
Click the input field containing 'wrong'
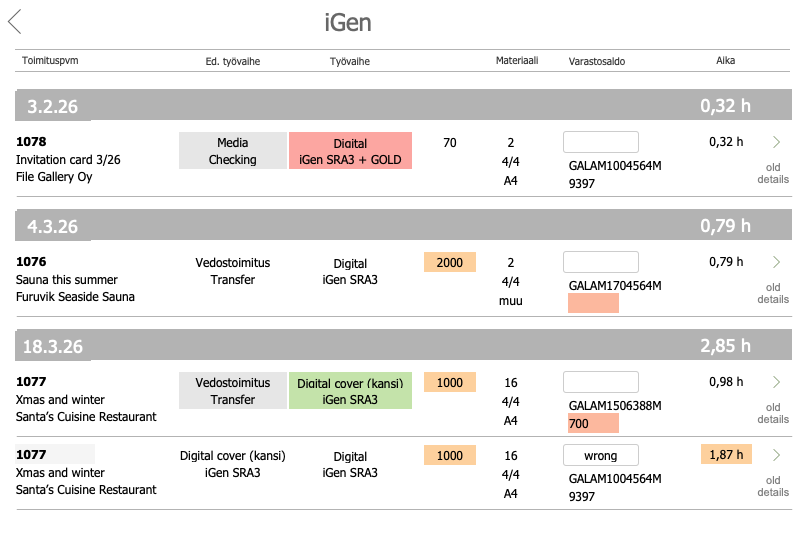601,455
